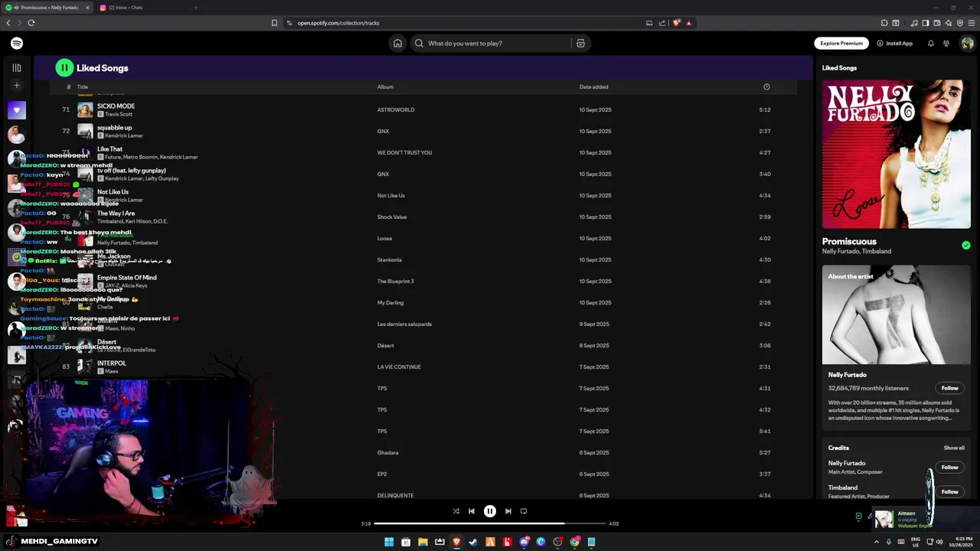
Task: Open the notifications bell in Spotify
Action: (931, 44)
